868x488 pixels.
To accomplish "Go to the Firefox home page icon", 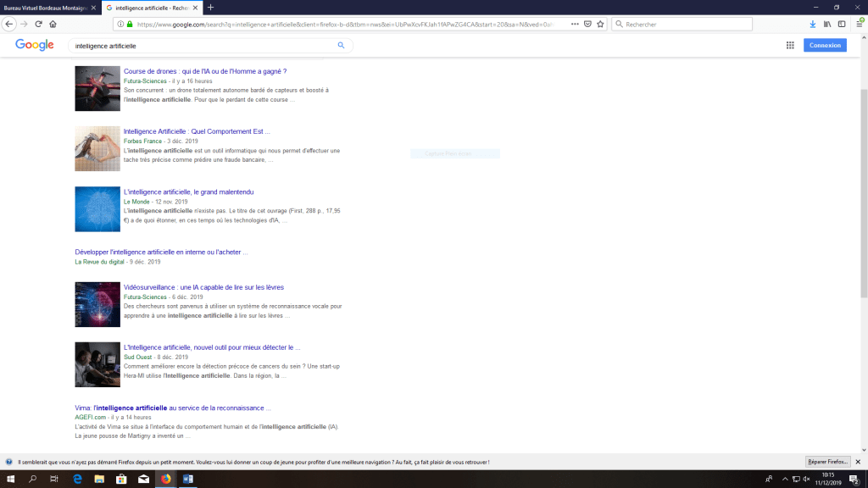I will coord(53,24).
